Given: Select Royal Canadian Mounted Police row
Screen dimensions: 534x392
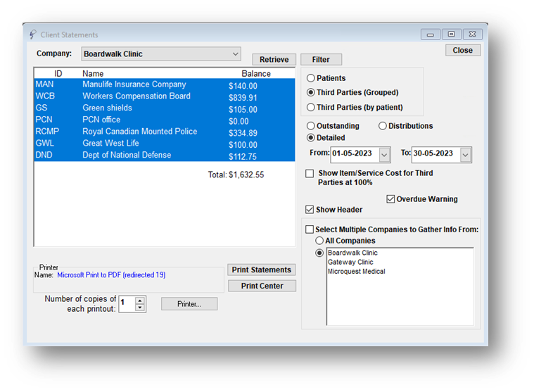Looking at the screenshot, I should [x=165, y=132].
